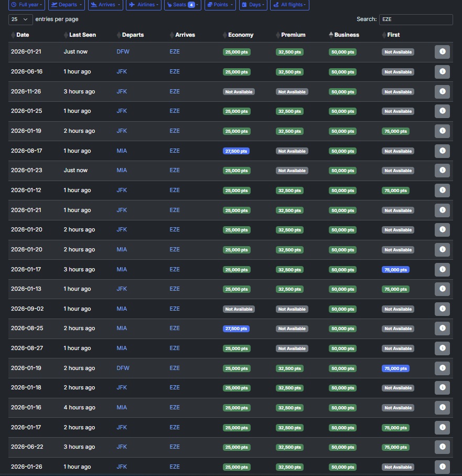
Task: Sort by the Business column sort icon
Action: (x=331, y=35)
